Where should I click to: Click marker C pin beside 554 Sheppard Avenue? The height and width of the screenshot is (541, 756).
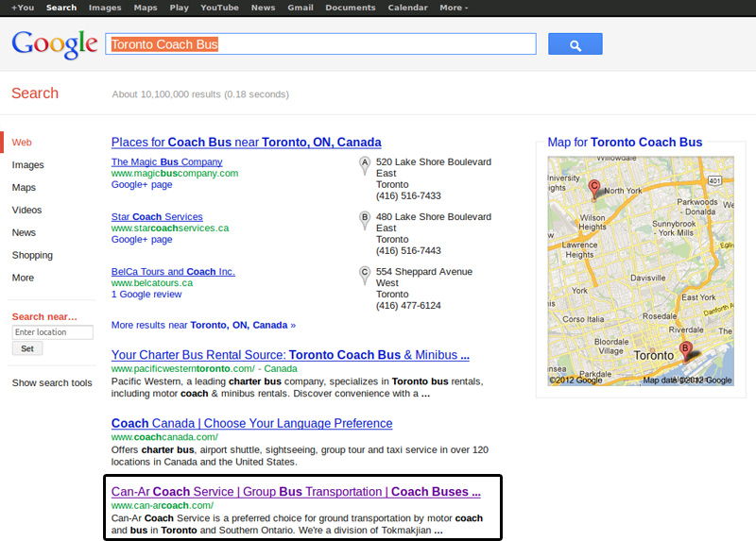tap(365, 276)
